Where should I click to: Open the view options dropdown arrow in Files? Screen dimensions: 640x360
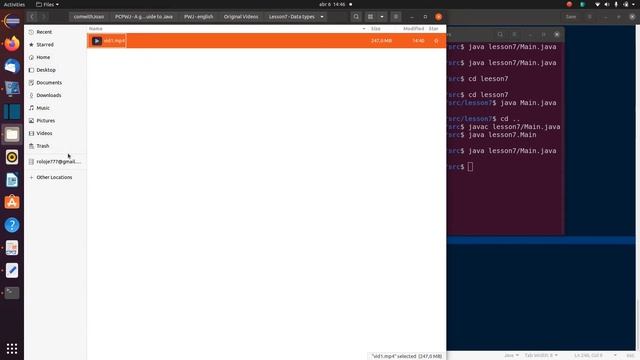coord(382,17)
